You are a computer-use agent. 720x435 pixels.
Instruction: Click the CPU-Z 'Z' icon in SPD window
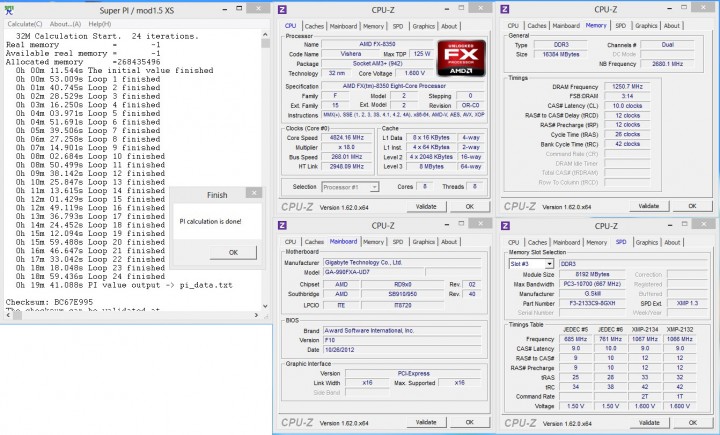[506, 226]
